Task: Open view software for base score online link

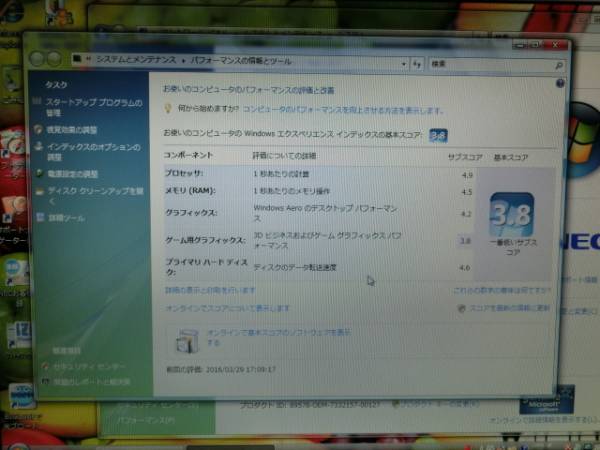Action: 279,337
